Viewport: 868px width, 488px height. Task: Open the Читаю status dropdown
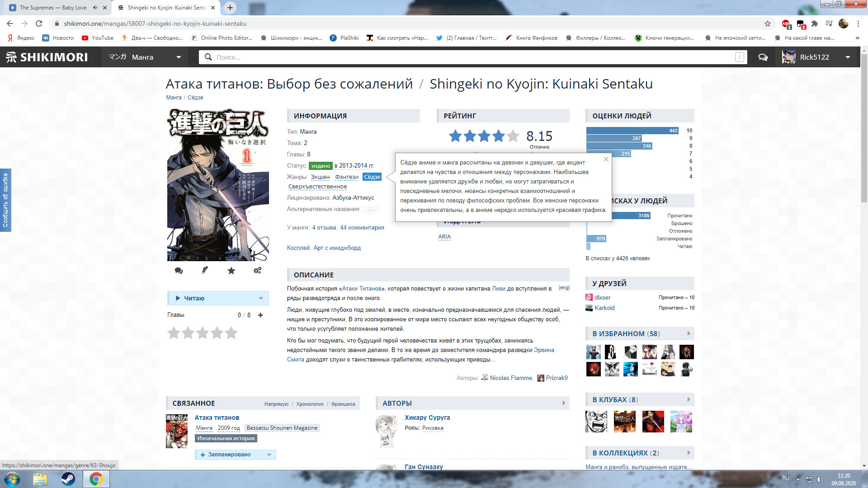click(x=261, y=298)
